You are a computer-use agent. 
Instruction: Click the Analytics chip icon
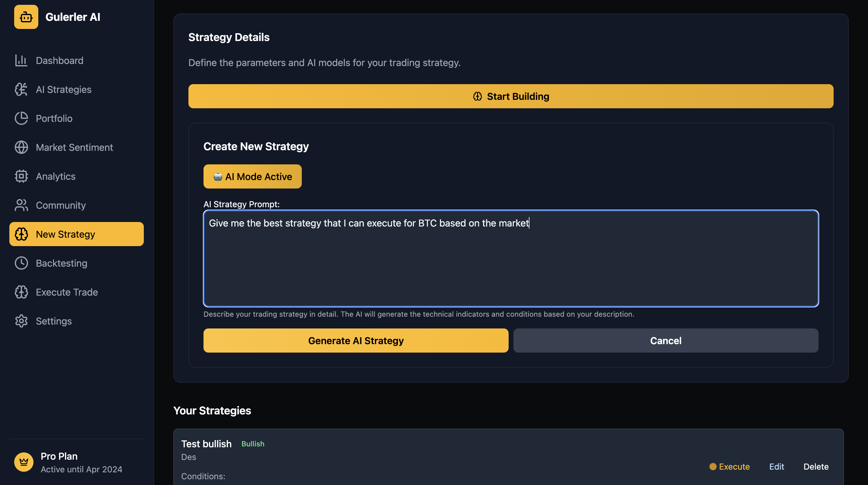21,176
